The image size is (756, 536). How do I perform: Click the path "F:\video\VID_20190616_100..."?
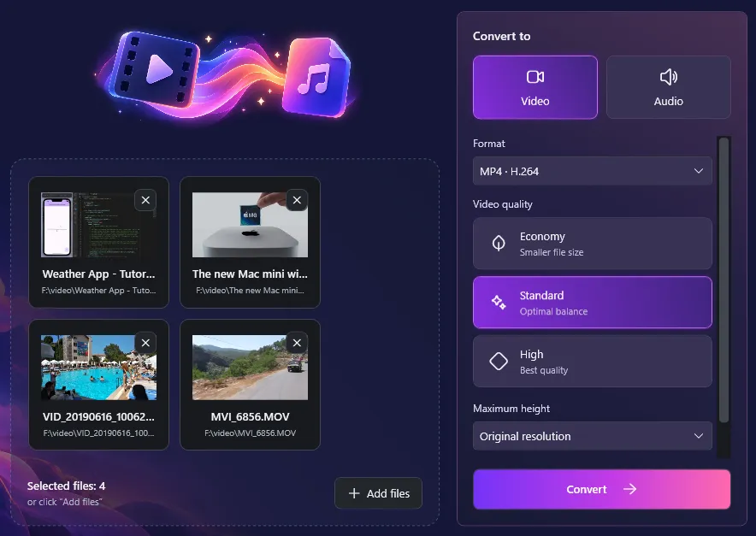tap(99, 433)
